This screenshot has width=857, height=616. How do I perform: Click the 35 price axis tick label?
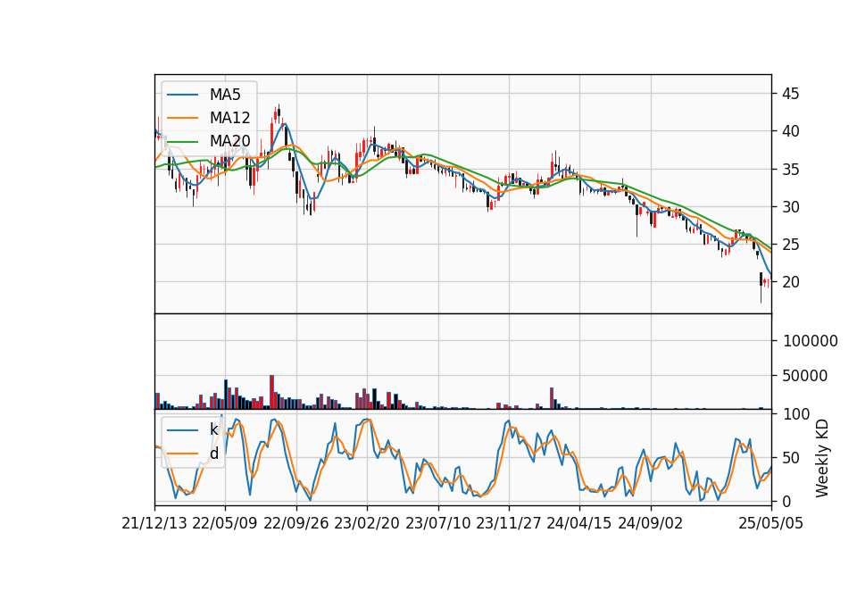coord(790,170)
